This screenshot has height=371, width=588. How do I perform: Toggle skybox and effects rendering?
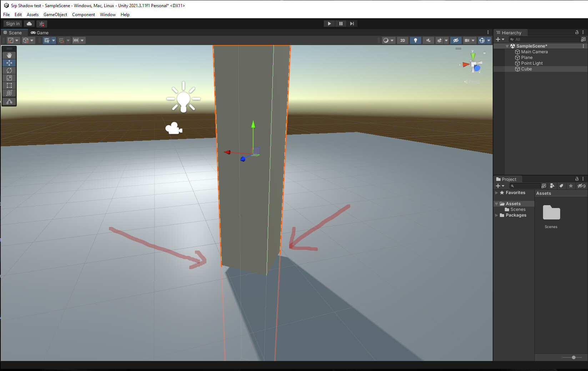(439, 40)
